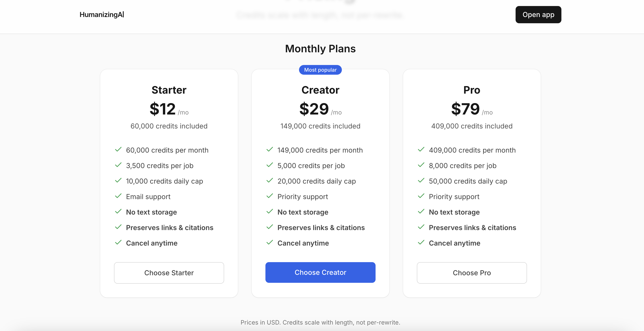This screenshot has width=644, height=331.
Task: Click checkmark beside 409,000 credits per month
Action: pyautogui.click(x=421, y=150)
